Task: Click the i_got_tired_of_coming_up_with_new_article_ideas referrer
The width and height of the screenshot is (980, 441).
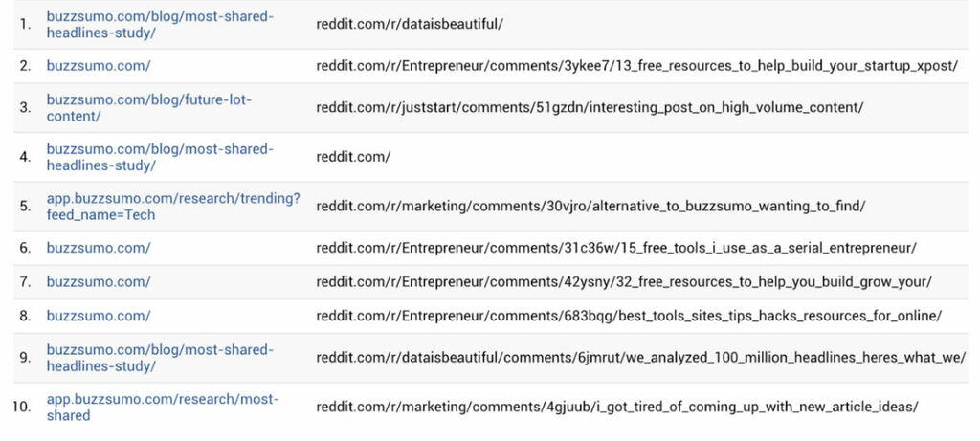Action: [617, 407]
